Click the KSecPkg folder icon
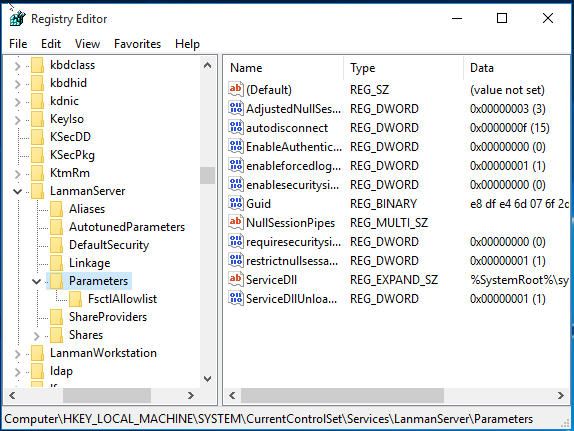 click(37, 155)
